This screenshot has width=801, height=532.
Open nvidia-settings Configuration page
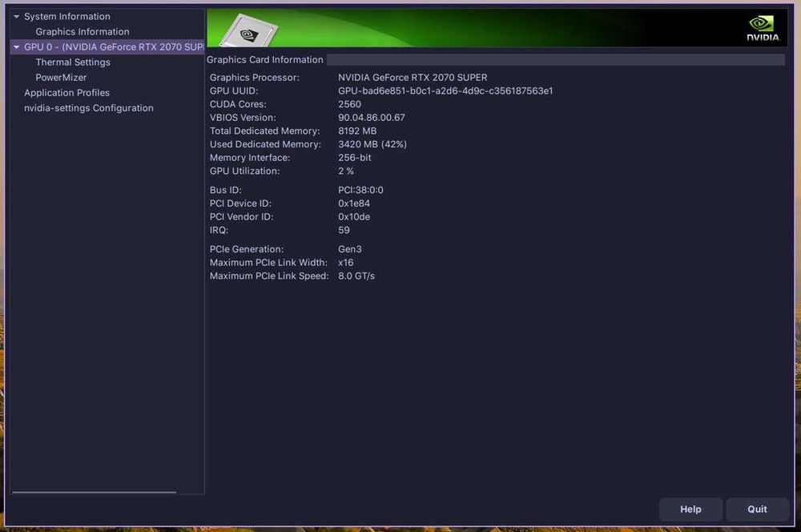click(88, 108)
